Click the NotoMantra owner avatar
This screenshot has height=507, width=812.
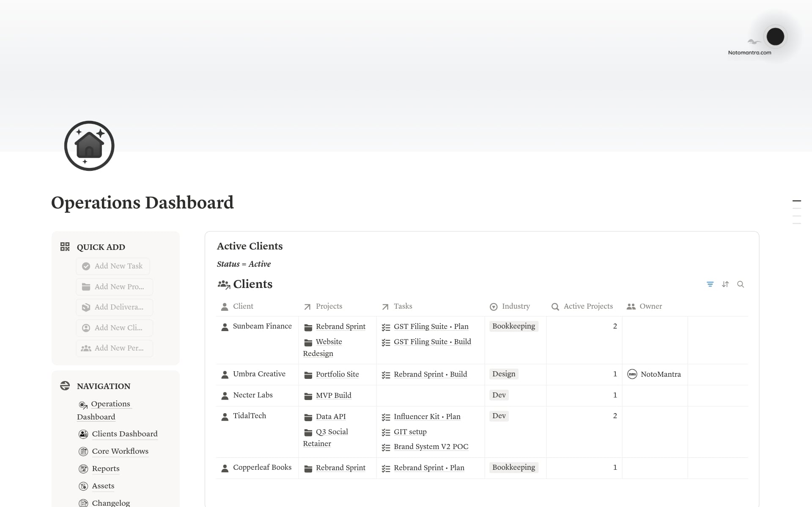click(632, 374)
